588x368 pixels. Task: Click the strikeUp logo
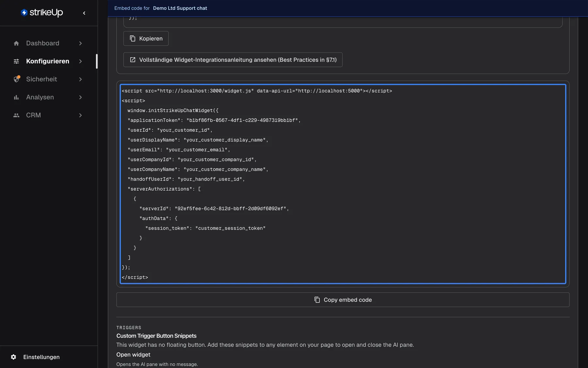pos(42,12)
